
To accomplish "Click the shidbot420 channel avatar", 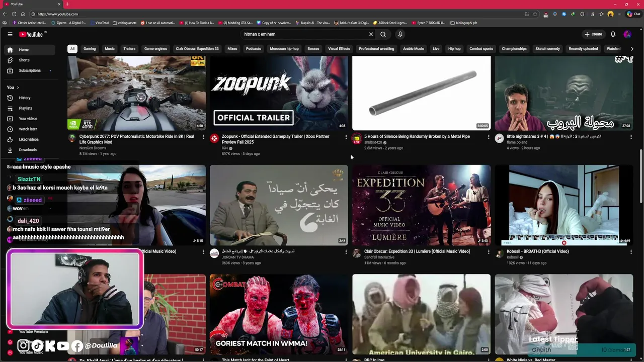I will [x=357, y=138].
